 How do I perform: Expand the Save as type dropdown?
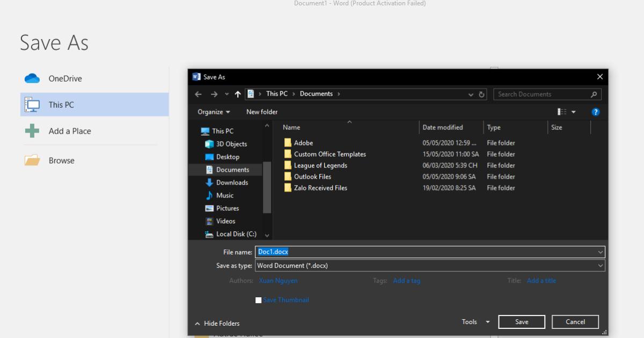tap(600, 266)
